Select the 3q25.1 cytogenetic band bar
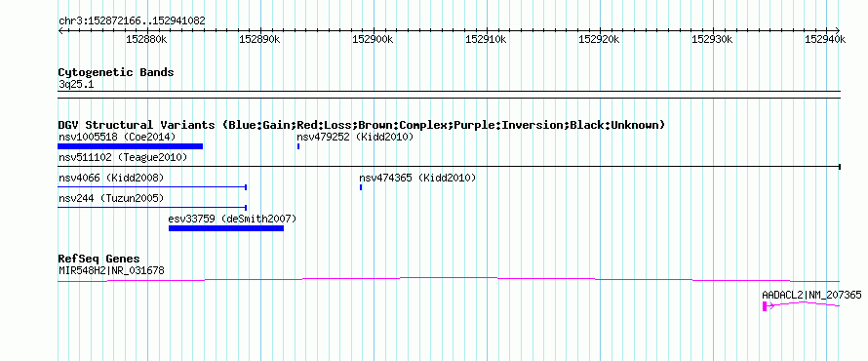868x361 pixels. [x=450, y=95]
